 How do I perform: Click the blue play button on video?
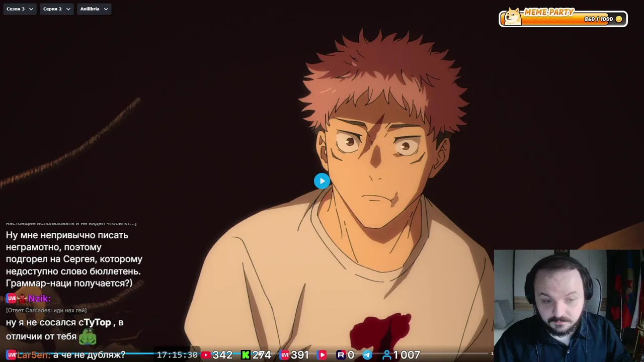pos(322,181)
